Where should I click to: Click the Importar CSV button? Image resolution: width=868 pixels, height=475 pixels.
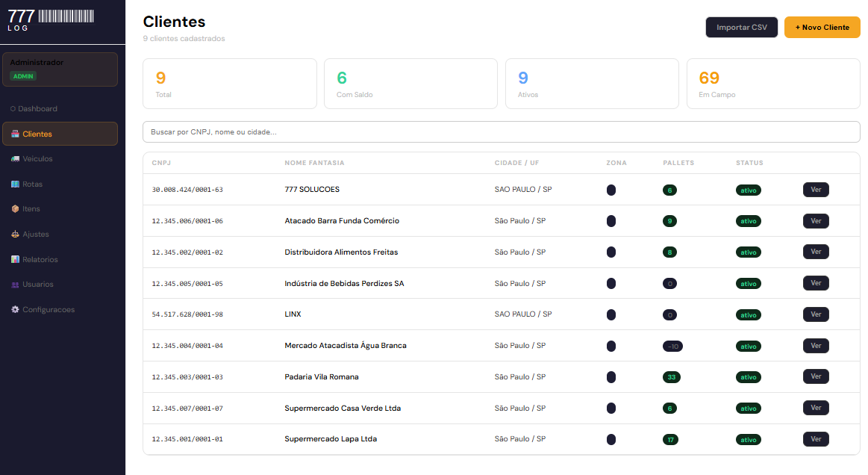(741, 28)
